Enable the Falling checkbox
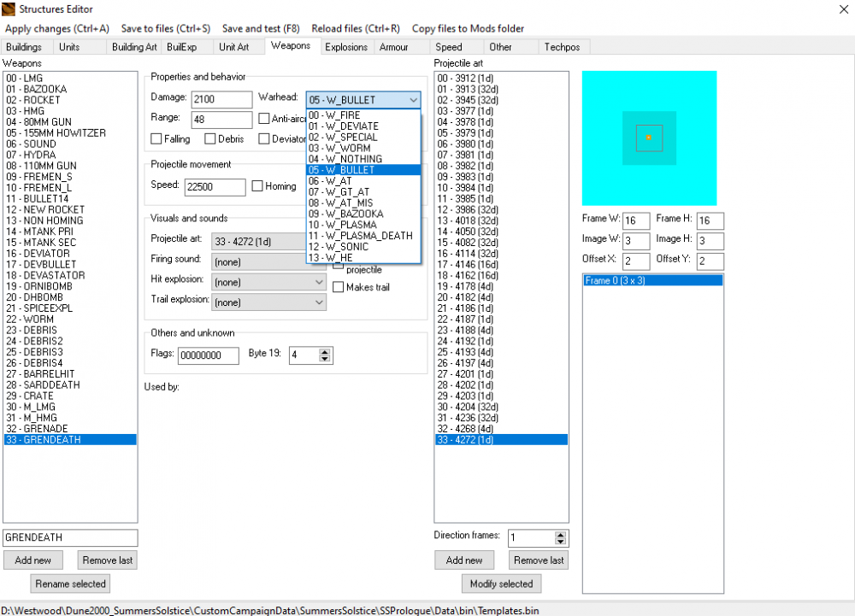The image size is (855, 616). click(156, 139)
